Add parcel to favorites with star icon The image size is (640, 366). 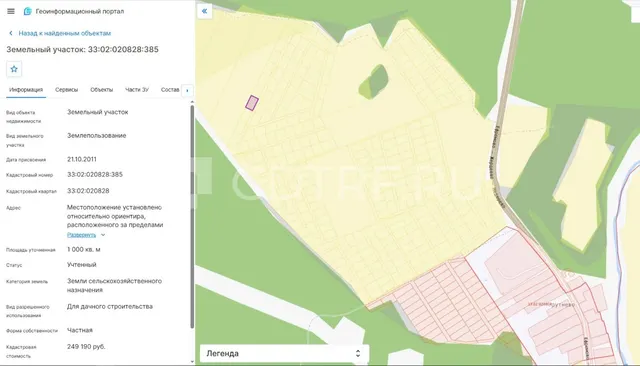(14, 69)
